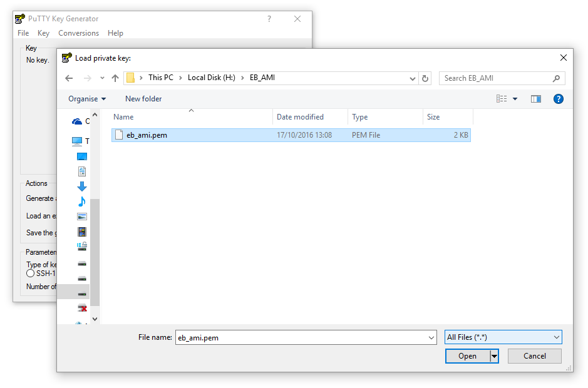
Task: Open Pictures icon in sidebar
Action: [82, 217]
